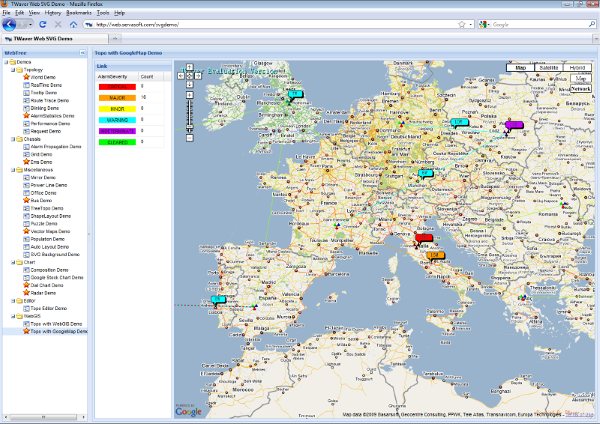Toggle the Map overlay button above Network
This screenshot has height=424, width=600.
(x=581, y=78)
